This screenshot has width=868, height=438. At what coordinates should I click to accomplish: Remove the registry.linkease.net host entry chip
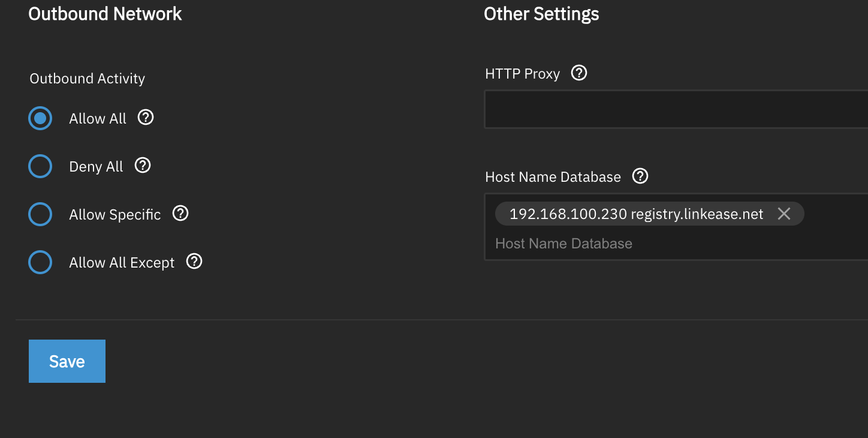[783, 214]
